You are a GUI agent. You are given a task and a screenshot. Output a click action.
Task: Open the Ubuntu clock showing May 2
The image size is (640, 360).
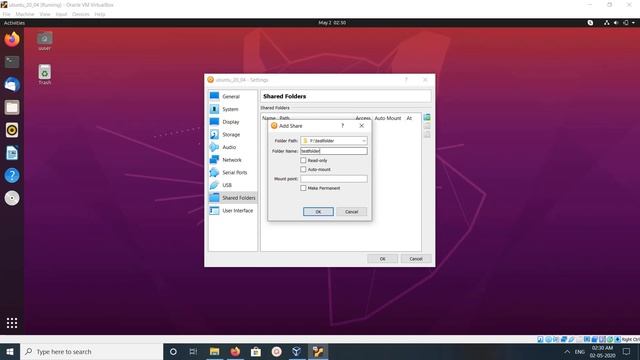pyautogui.click(x=332, y=23)
